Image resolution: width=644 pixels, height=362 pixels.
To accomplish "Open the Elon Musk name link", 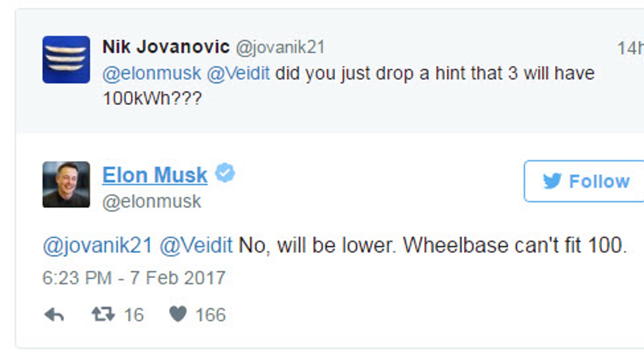I will [155, 175].
